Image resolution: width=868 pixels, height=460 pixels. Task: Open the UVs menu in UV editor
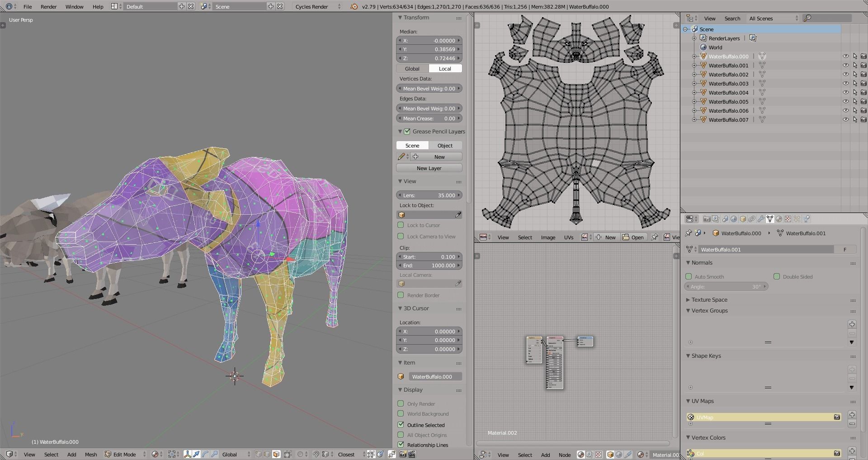pos(568,237)
